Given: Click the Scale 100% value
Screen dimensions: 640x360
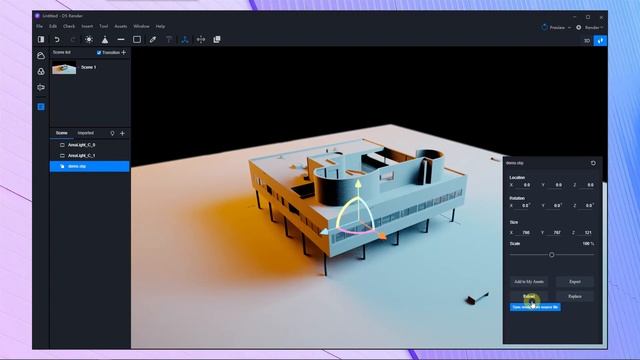Looking at the screenshot, I should (588, 244).
